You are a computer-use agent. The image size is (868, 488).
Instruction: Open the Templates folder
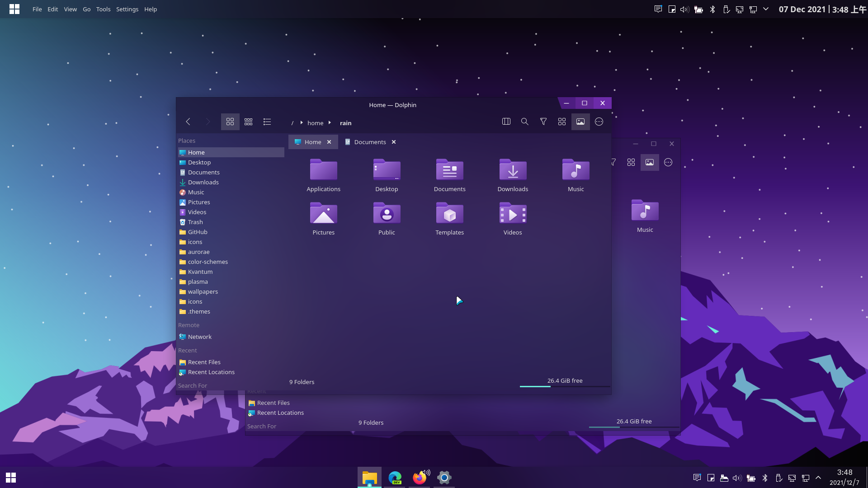[450, 219]
